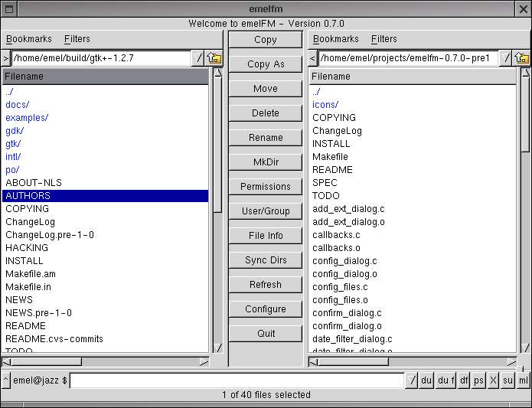Click the left panel's up-directory folder icon
Screen dimensions: 532x408
point(214,58)
